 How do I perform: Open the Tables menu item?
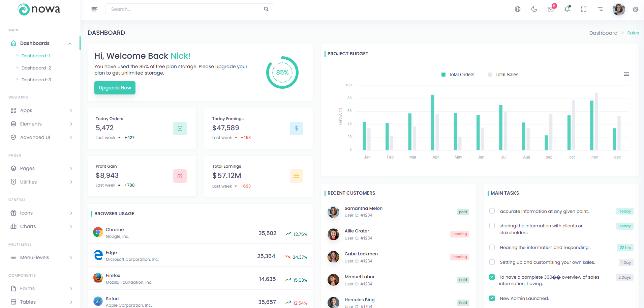point(40,302)
